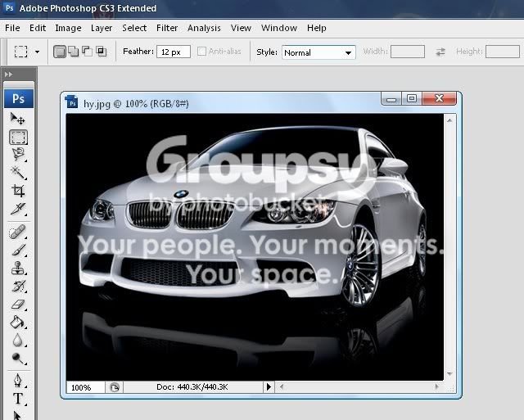This screenshot has height=420, width=524.
Task: Select the Healing Brush tool
Action: pyautogui.click(x=17, y=232)
